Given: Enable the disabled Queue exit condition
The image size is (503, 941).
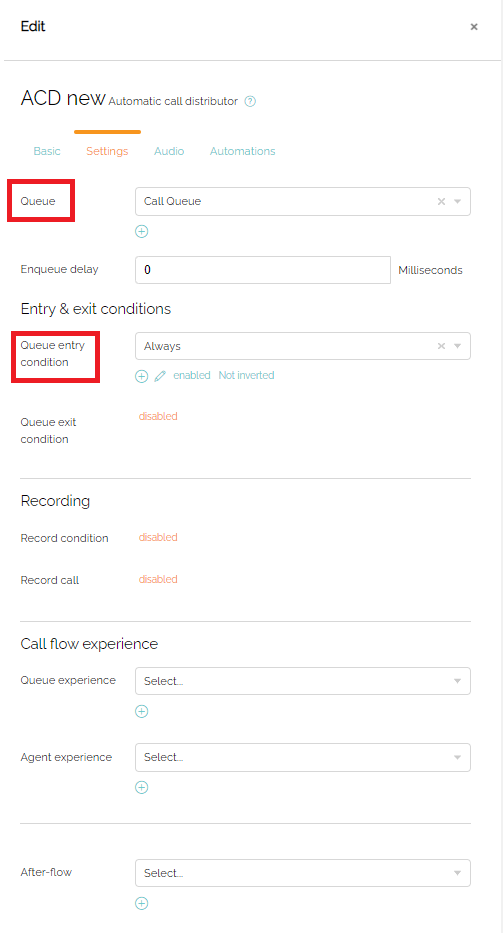Looking at the screenshot, I should [158, 416].
